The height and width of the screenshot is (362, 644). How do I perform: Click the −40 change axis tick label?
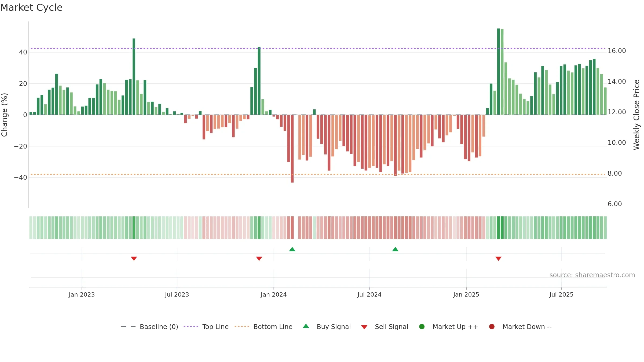(21, 178)
